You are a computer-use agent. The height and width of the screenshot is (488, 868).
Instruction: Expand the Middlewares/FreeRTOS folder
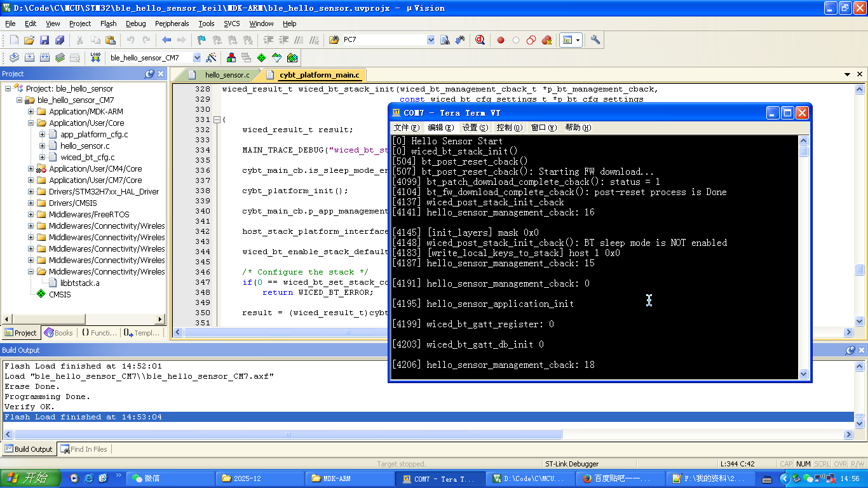coord(31,215)
